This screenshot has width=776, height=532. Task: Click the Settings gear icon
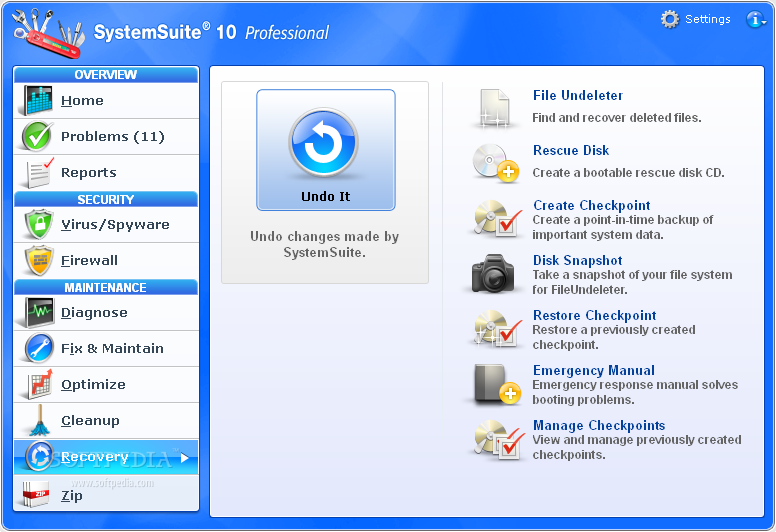pos(670,19)
